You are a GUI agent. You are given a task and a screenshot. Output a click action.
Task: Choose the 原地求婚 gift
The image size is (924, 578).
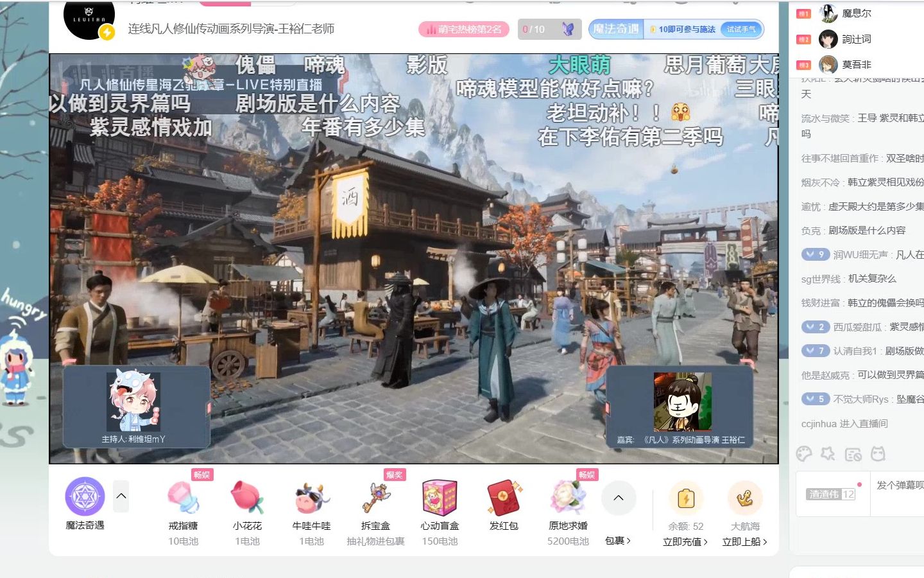coord(568,498)
